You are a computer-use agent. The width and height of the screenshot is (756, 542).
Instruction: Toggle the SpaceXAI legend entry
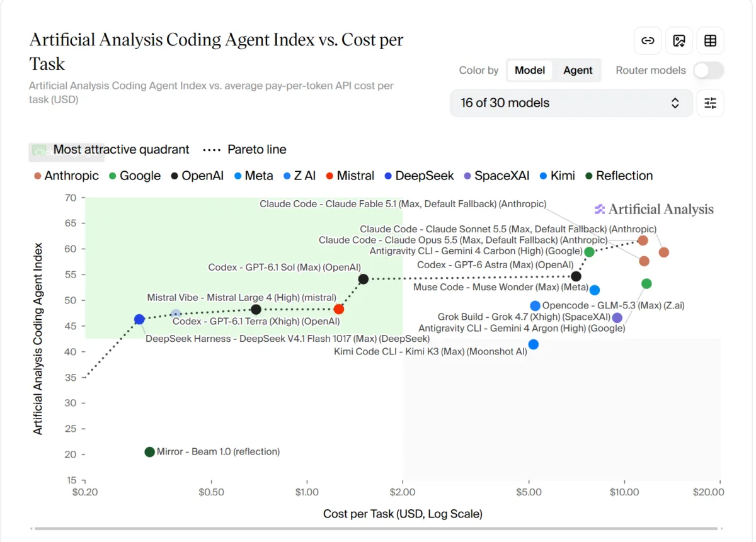496,176
